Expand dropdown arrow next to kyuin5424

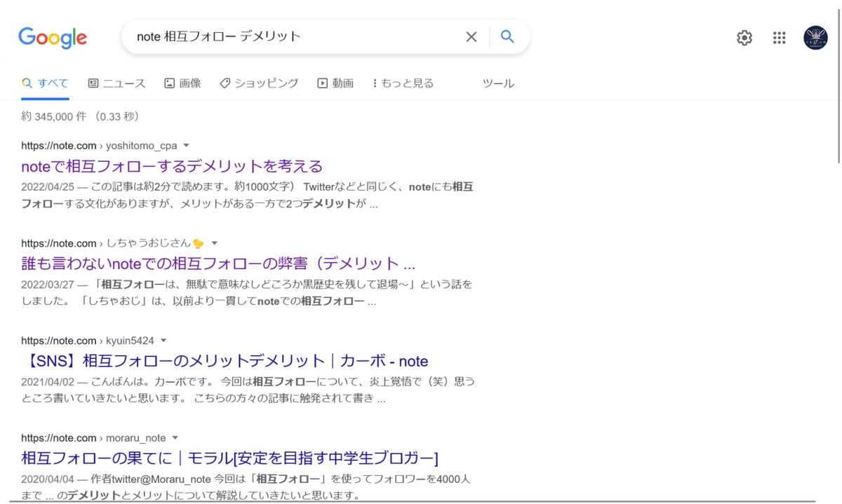tap(163, 341)
